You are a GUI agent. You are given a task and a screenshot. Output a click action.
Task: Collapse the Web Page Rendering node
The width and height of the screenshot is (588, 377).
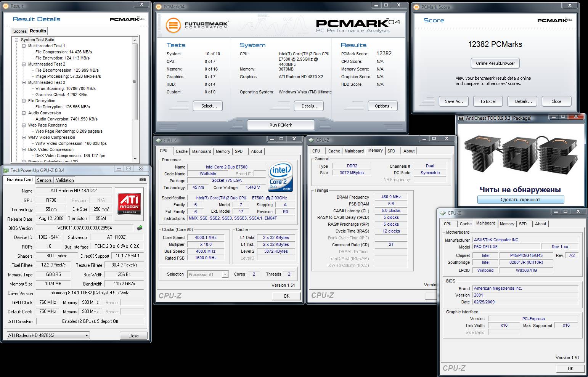point(24,125)
